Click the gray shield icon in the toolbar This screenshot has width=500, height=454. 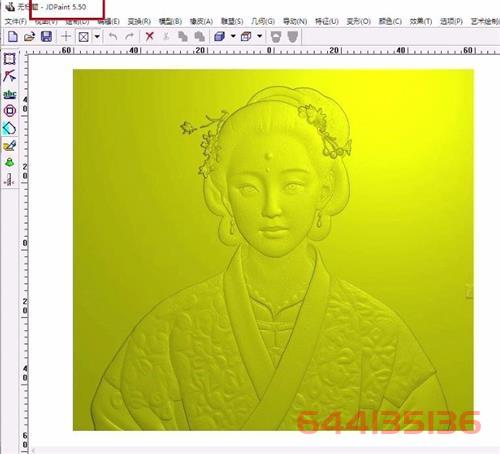coord(292,37)
